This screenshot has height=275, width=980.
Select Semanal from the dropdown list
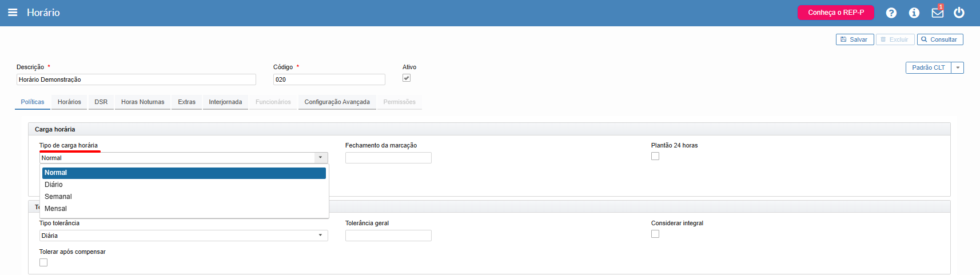[x=58, y=197]
